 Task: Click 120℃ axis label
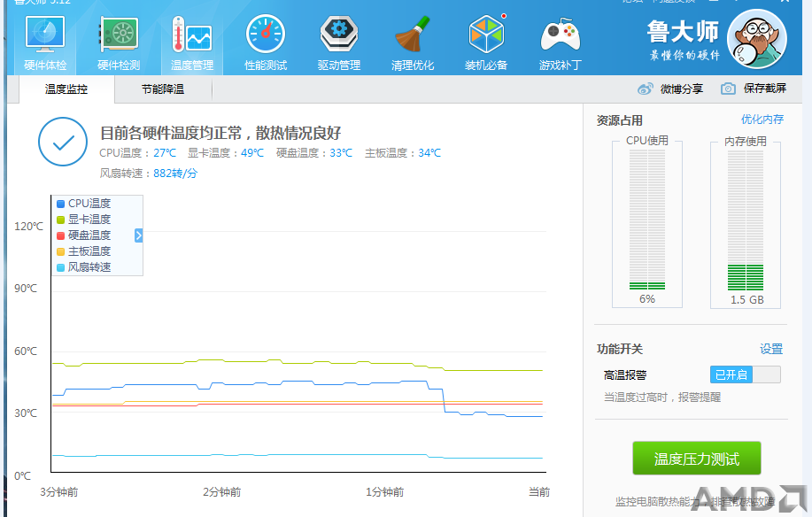click(28, 226)
